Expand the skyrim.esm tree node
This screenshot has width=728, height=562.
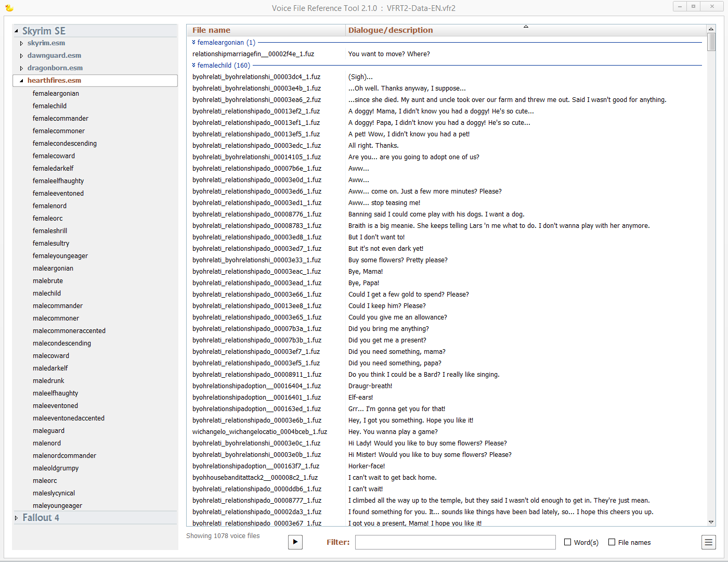[x=21, y=43]
